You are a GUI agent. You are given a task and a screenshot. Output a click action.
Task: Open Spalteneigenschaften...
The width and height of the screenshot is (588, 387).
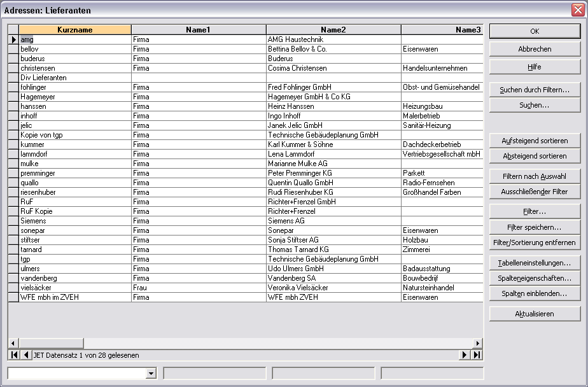point(535,278)
